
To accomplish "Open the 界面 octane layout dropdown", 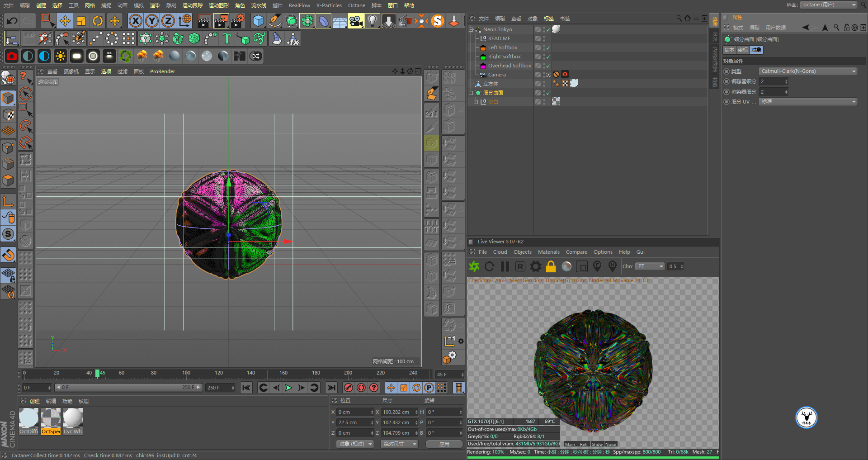I will [829, 5].
